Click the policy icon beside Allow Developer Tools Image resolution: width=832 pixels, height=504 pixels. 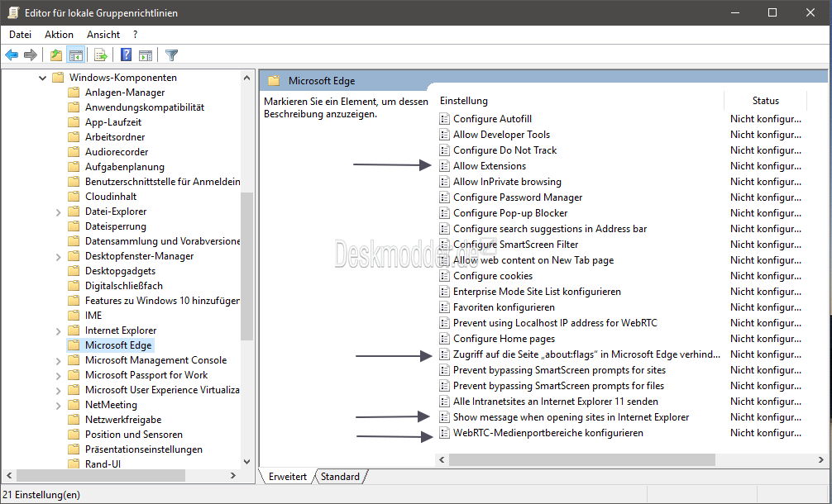[x=444, y=135]
